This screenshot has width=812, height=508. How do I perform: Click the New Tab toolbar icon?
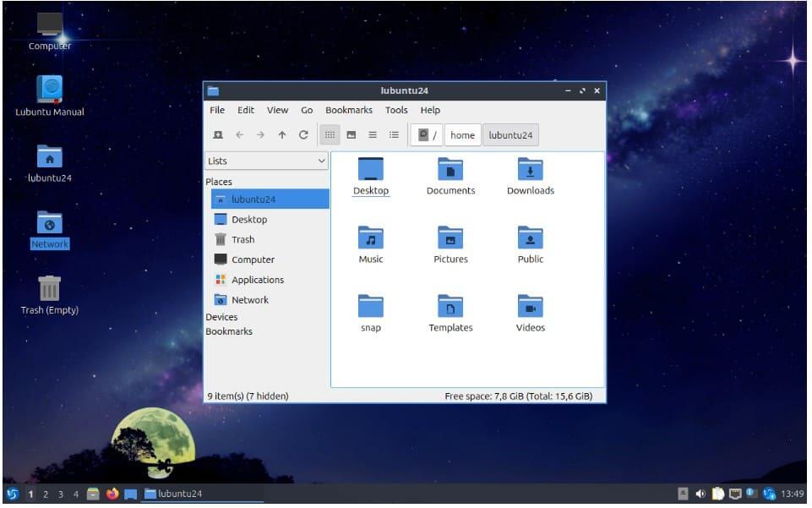218,135
